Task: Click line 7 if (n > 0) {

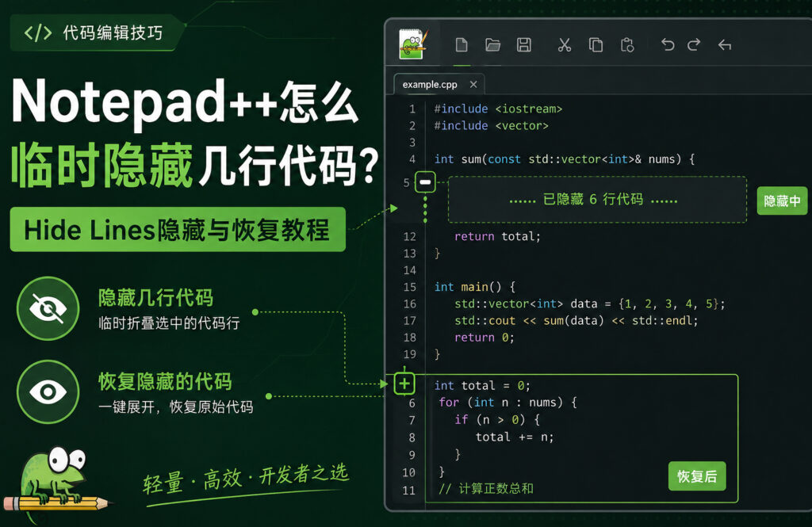Action: tap(498, 419)
